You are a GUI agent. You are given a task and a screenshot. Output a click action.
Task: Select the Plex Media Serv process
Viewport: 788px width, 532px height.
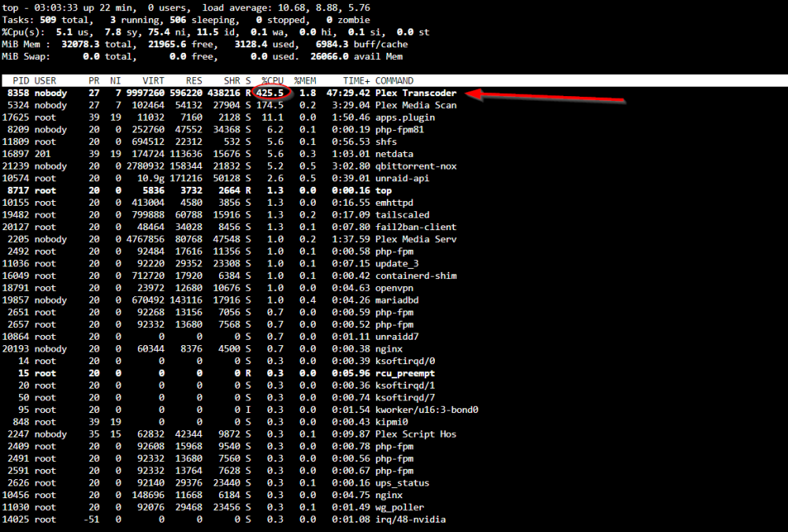[415, 239]
